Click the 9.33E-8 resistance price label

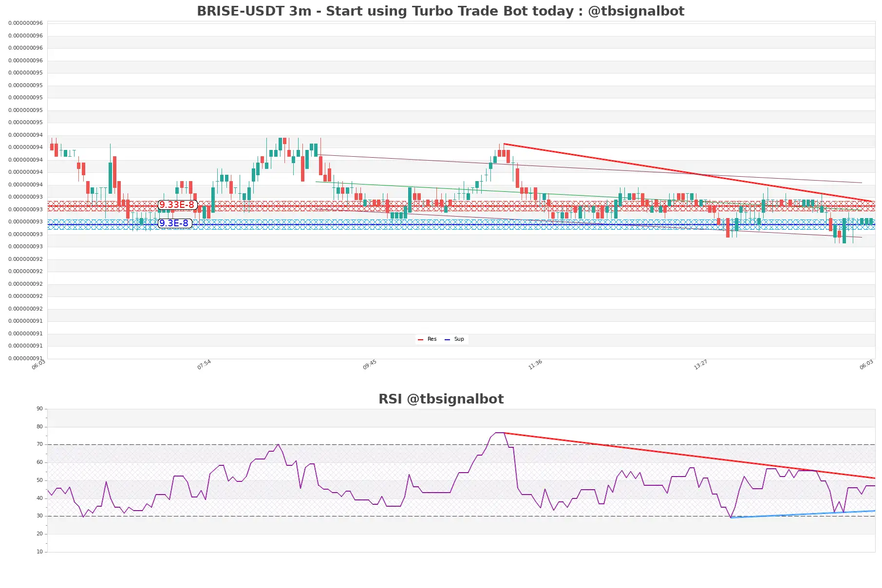click(177, 205)
